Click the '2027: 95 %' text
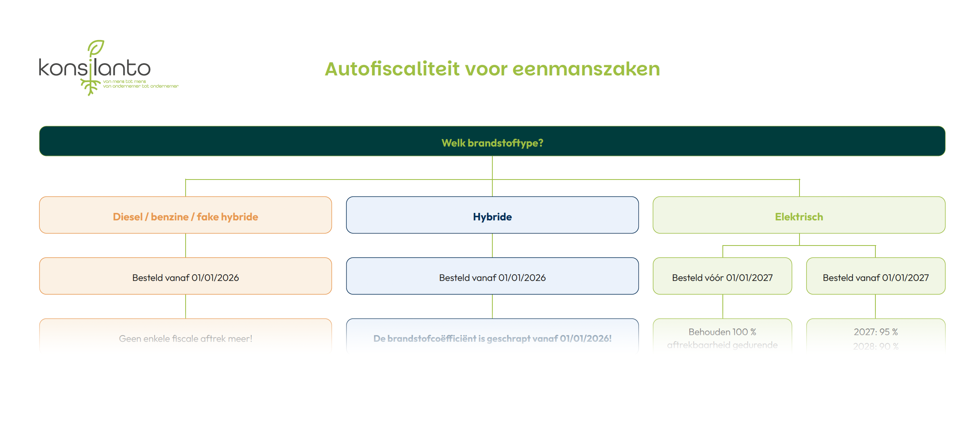This screenshot has height=438, width=980. point(876,332)
